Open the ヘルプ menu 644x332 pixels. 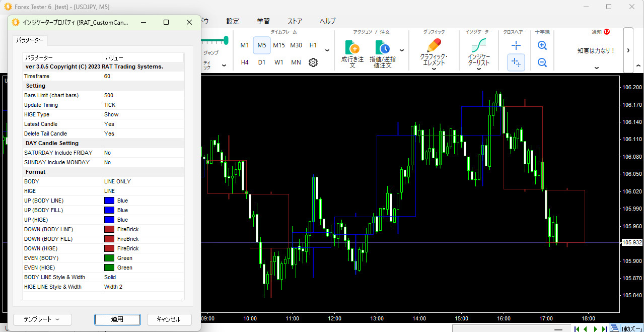pyautogui.click(x=327, y=21)
